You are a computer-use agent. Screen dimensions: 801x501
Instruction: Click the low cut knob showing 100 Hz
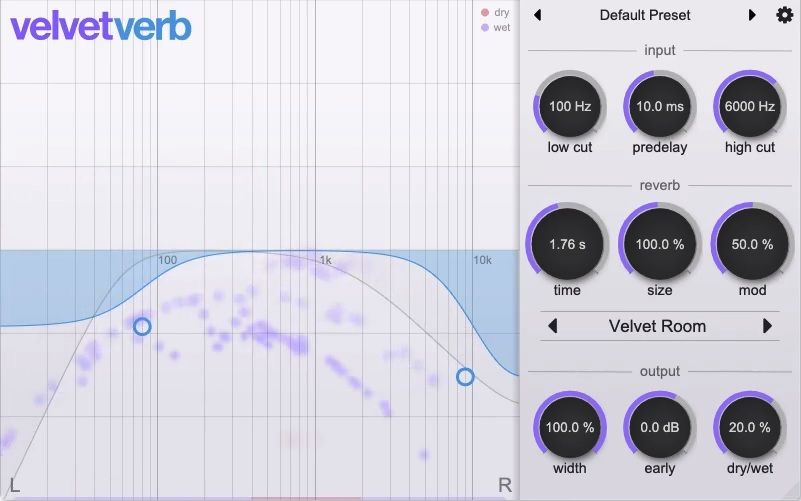click(570, 107)
